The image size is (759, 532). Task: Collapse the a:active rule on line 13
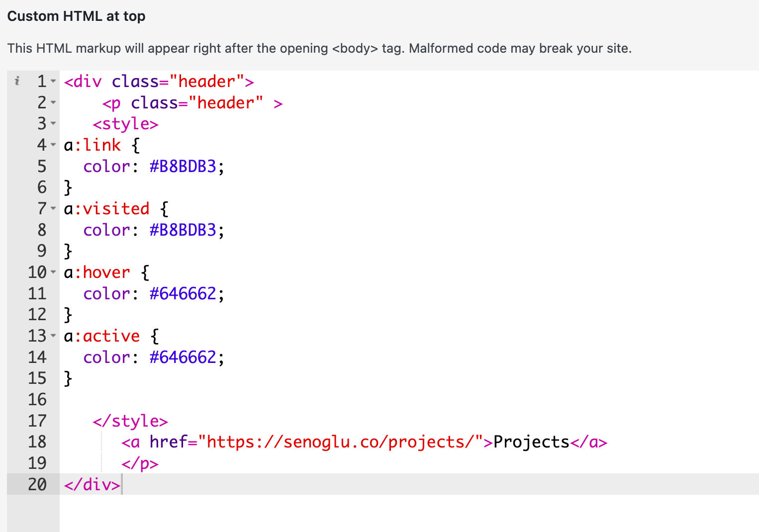coord(53,336)
